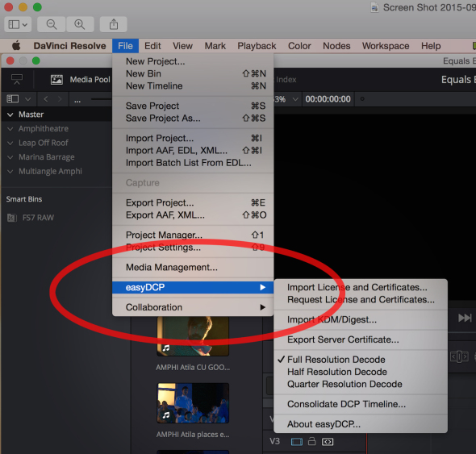Choose New Project from File menu

pyautogui.click(x=193, y=61)
